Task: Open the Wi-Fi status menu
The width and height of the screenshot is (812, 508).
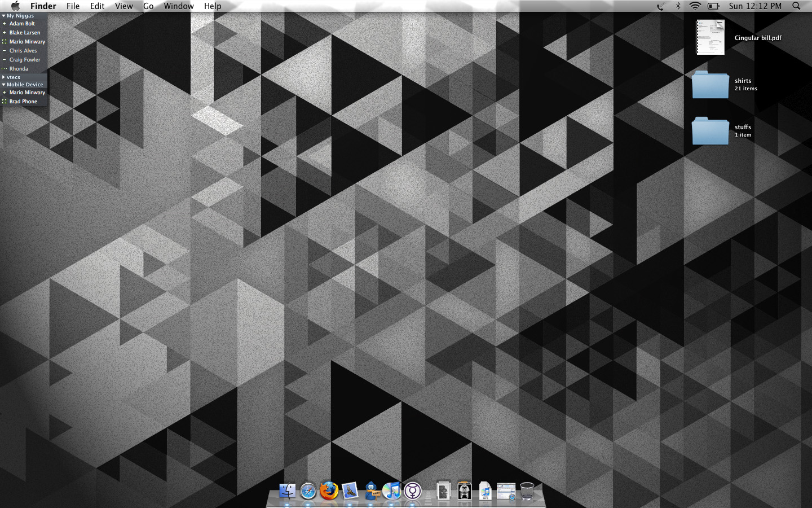Action: point(695,6)
